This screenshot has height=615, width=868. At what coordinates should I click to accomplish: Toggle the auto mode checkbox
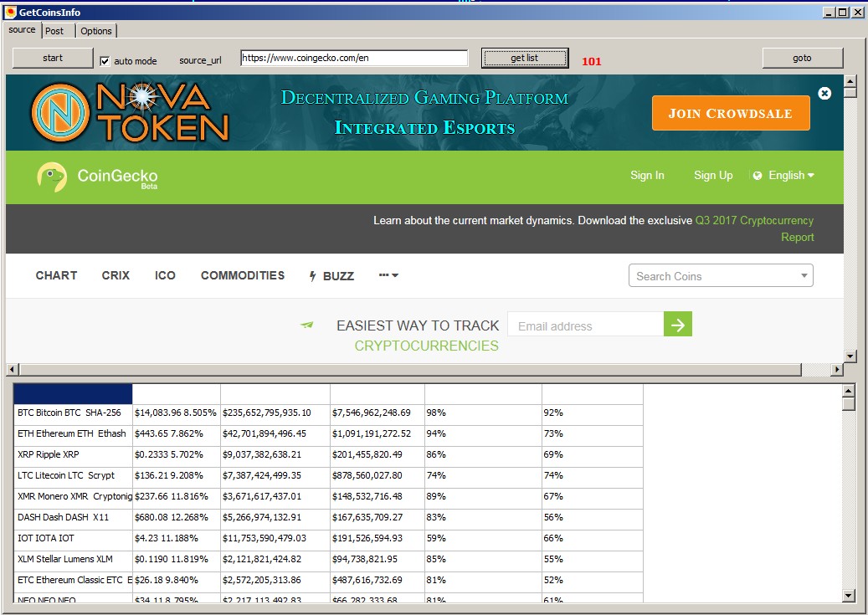point(105,61)
